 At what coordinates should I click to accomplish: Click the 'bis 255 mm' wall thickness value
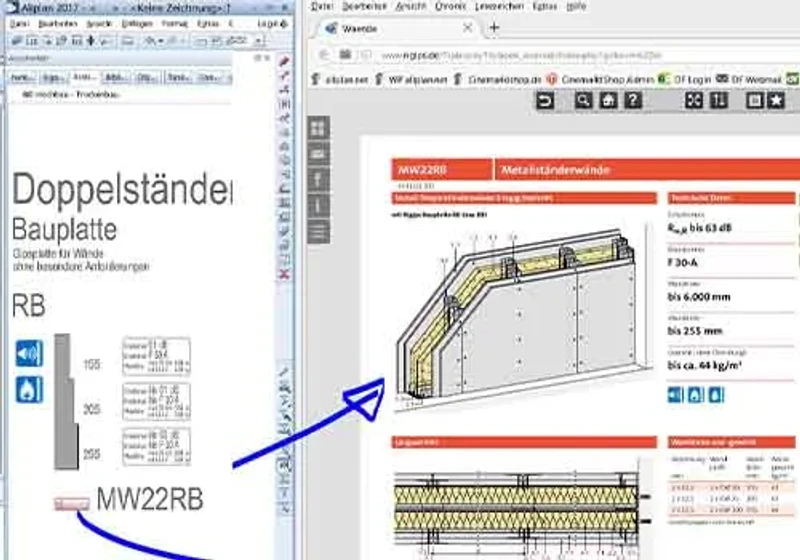pos(695,331)
